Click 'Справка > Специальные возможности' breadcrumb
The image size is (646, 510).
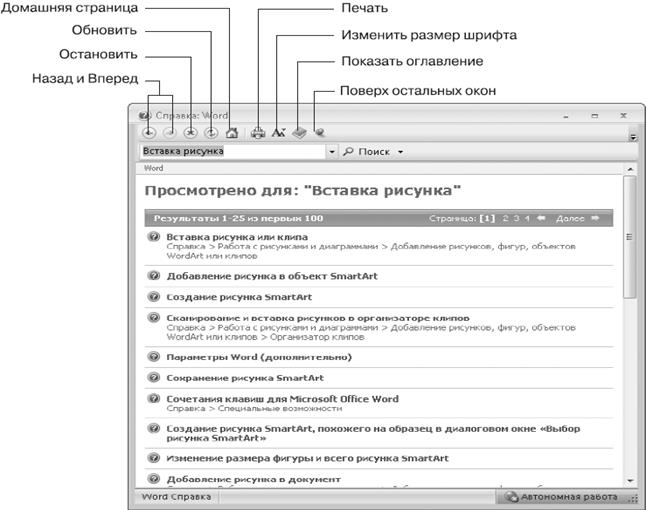[x=254, y=409]
